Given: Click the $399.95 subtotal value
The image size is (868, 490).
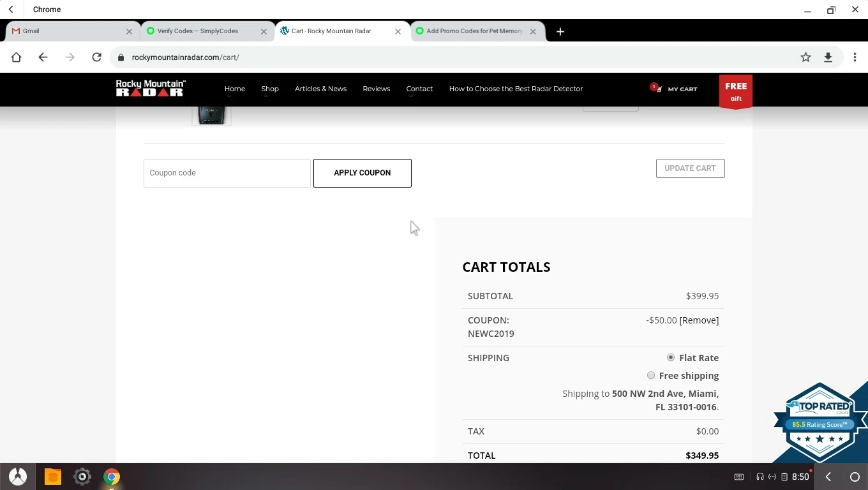Looking at the screenshot, I should coord(702,296).
